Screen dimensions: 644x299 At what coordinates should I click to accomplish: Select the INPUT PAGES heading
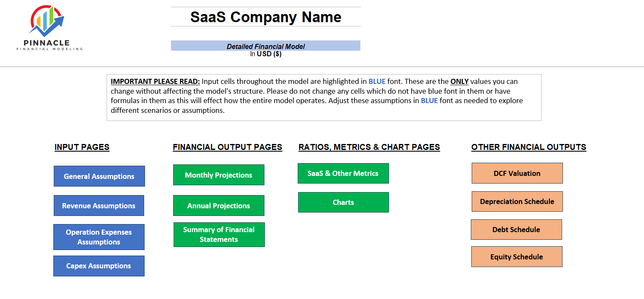82,147
